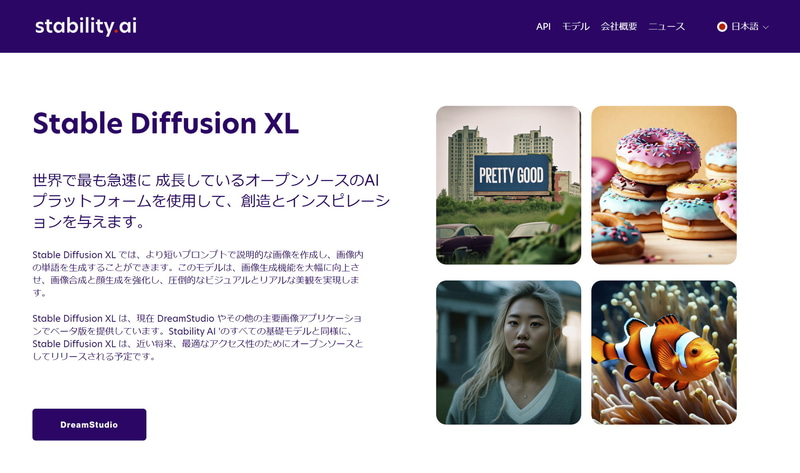This screenshot has height=473, width=800.
Task: Open the 日本語 language selector
Action: click(x=742, y=27)
